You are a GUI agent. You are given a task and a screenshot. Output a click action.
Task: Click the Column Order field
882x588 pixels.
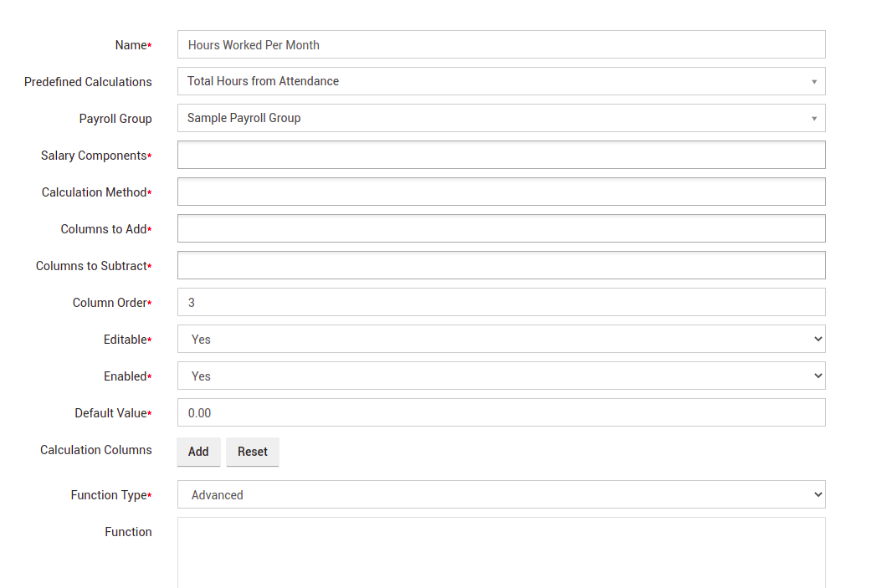coord(500,302)
